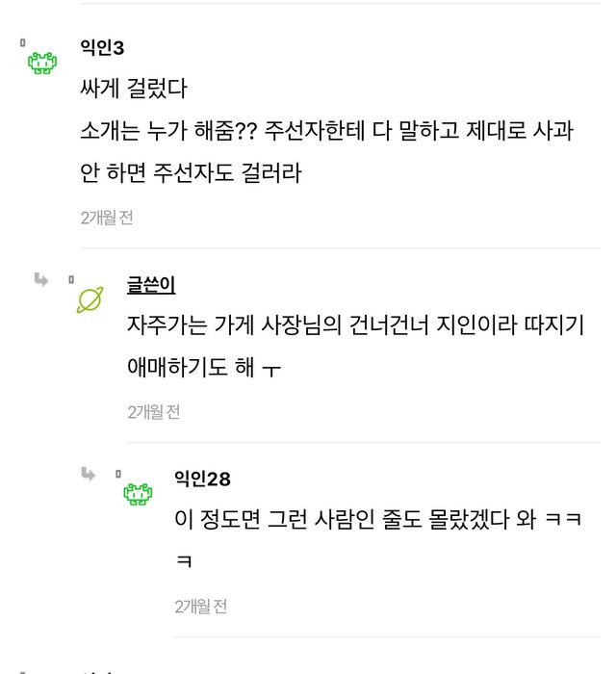Click 익인3's green alien avatar
Viewport: 616px width, 674px height.
click(x=42, y=64)
